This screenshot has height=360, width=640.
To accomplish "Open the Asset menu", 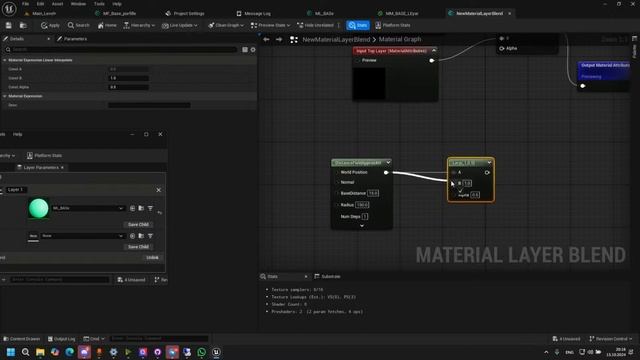I will point(58,4).
